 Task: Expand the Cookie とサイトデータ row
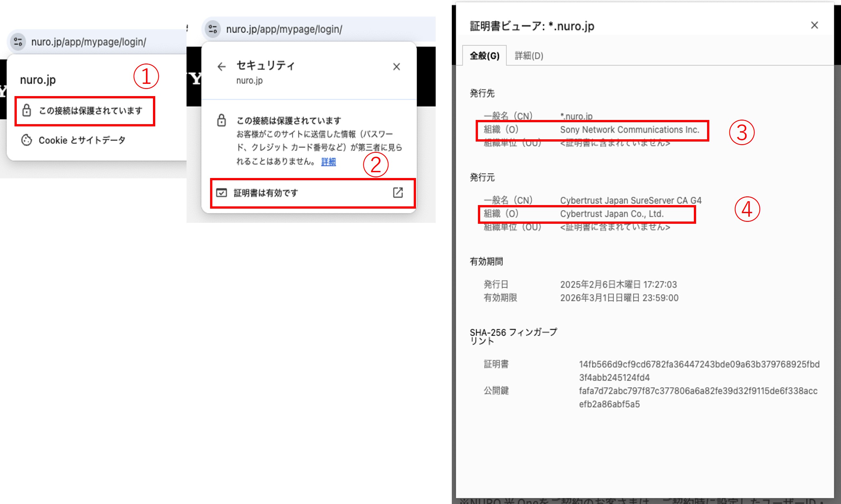pos(82,140)
